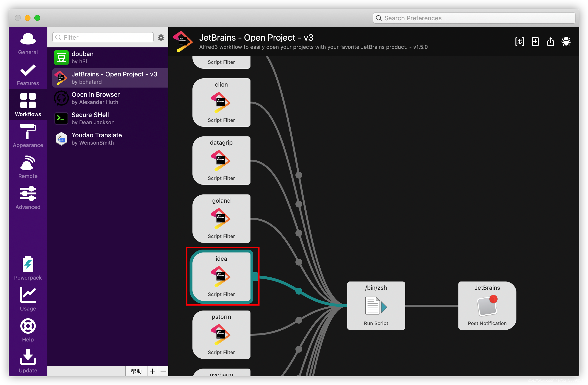Click the export workflow share icon

click(551, 42)
